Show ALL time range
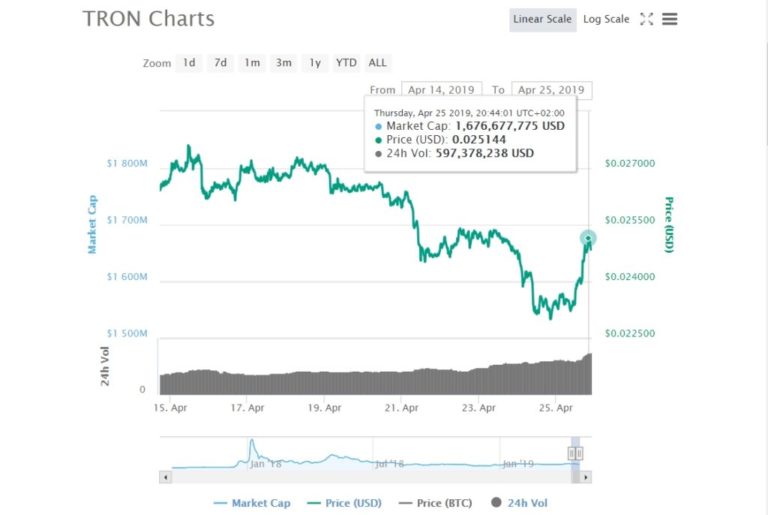The image size is (768, 515). coord(377,63)
